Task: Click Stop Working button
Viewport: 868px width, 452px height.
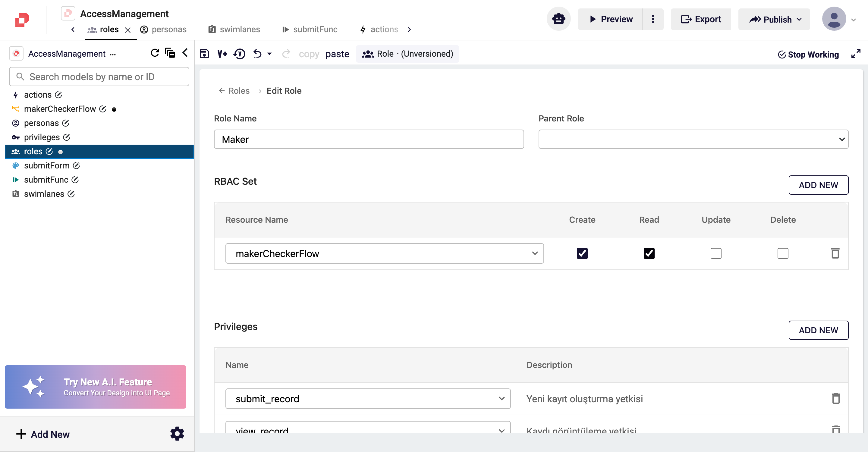Action: 808,54
